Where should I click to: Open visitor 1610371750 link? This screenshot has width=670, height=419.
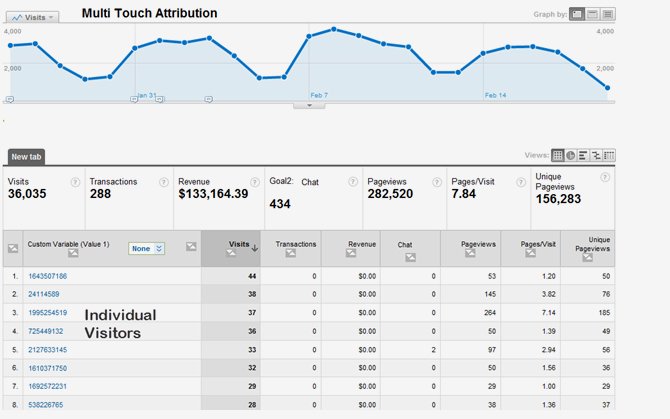coord(47,368)
